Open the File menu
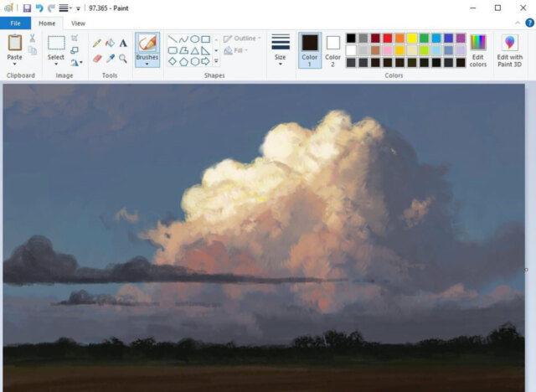 tap(15, 23)
